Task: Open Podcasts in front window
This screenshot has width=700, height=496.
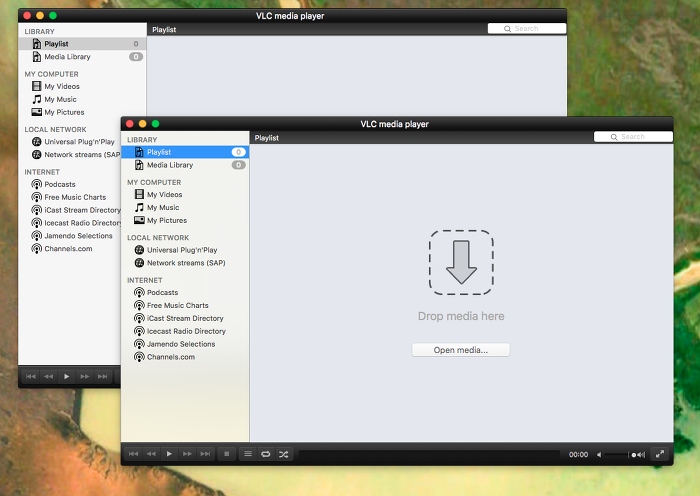Action: click(x=185, y=292)
